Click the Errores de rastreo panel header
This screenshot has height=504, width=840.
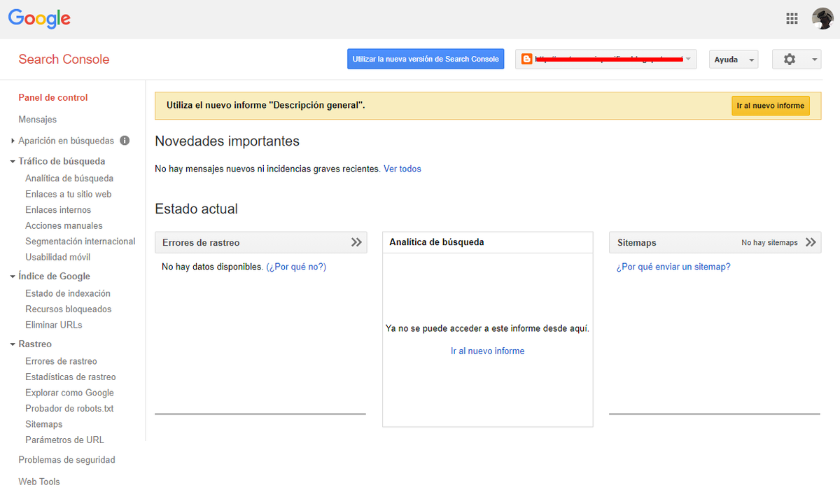tap(260, 242)
